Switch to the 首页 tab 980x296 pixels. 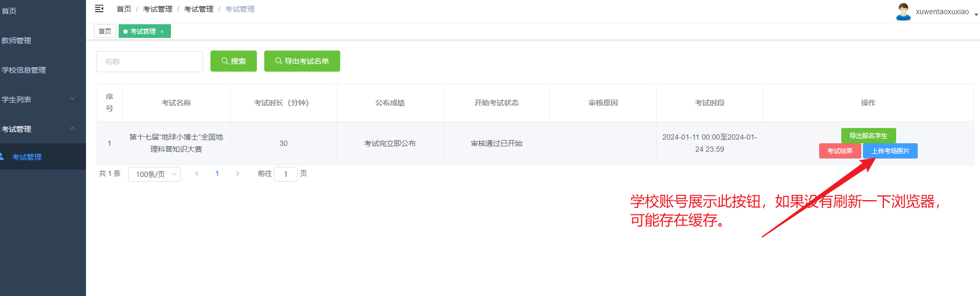[x=105, y=32]
